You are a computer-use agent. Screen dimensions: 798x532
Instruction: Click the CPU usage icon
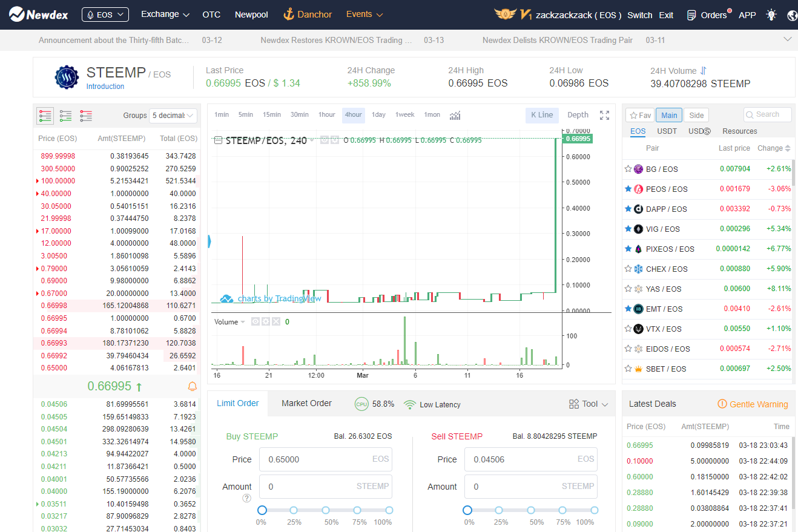361,404
